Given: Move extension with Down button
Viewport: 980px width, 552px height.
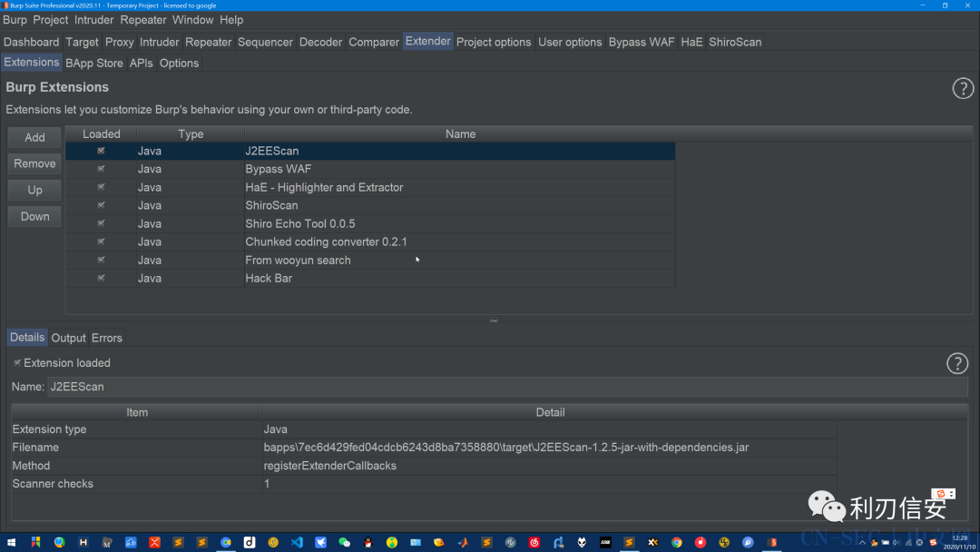Looking at the screenshot, I should coord(34,216).
